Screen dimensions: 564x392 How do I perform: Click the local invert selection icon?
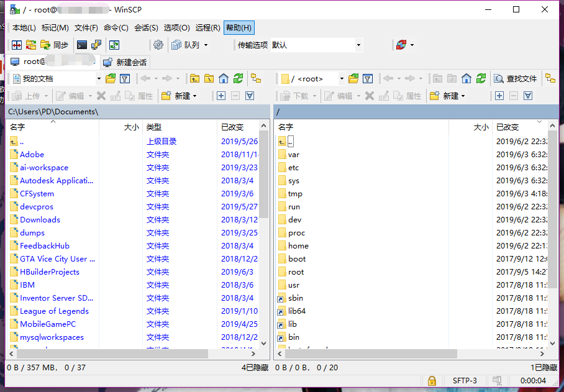tap(250, 96)
